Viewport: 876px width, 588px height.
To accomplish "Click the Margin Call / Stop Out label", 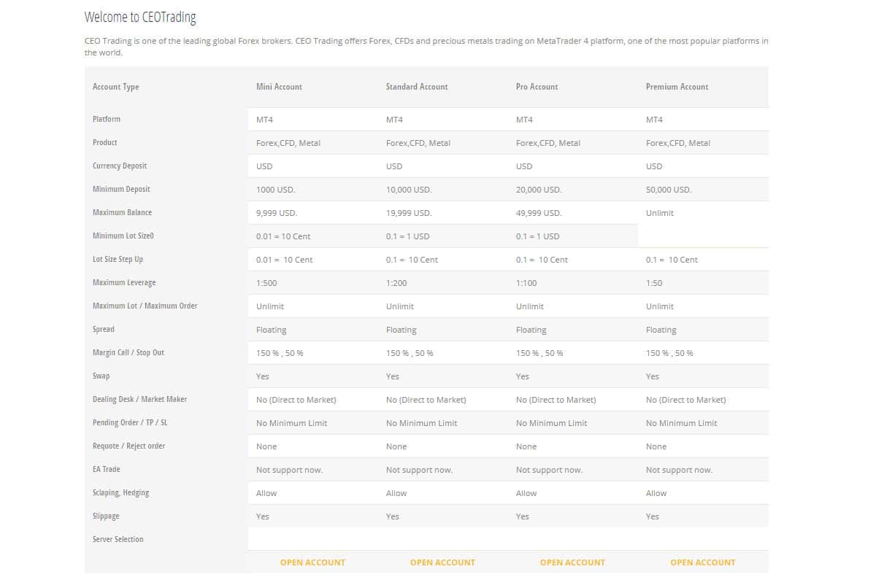I will click(x=128, y=352).
